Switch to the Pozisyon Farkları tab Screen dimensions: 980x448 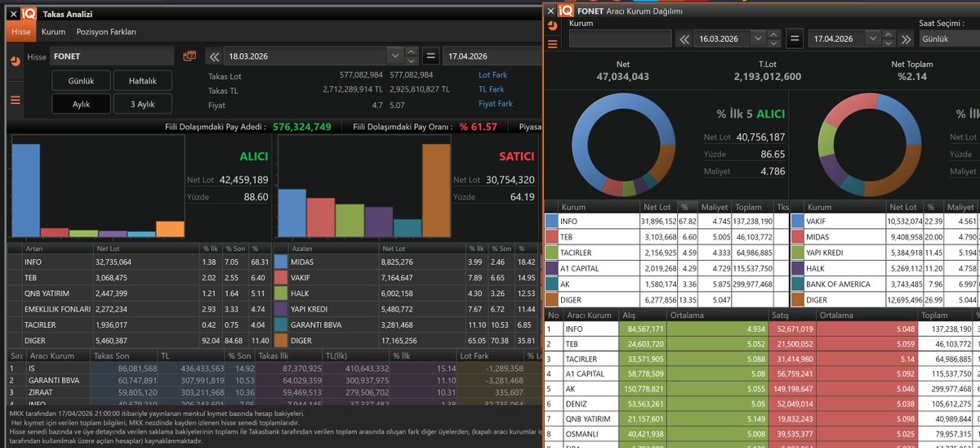[x=106, y=32]
